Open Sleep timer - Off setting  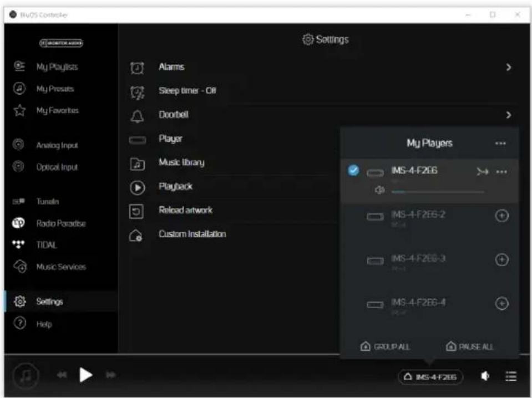click(188, 90)
